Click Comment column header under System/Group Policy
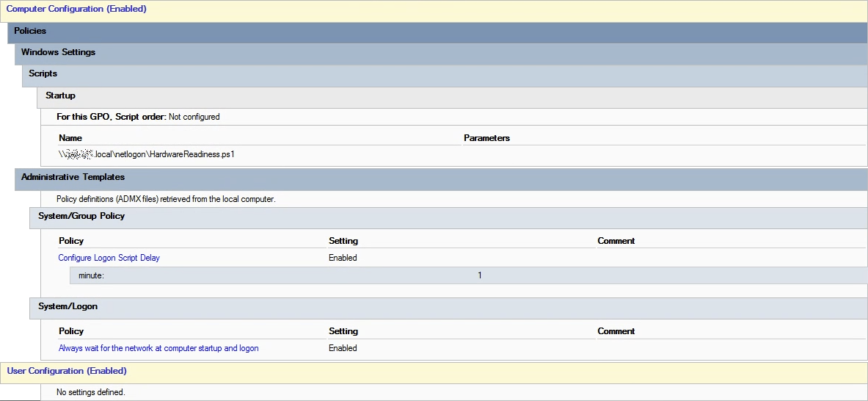 pyautogui.click(x=616, y=241)
